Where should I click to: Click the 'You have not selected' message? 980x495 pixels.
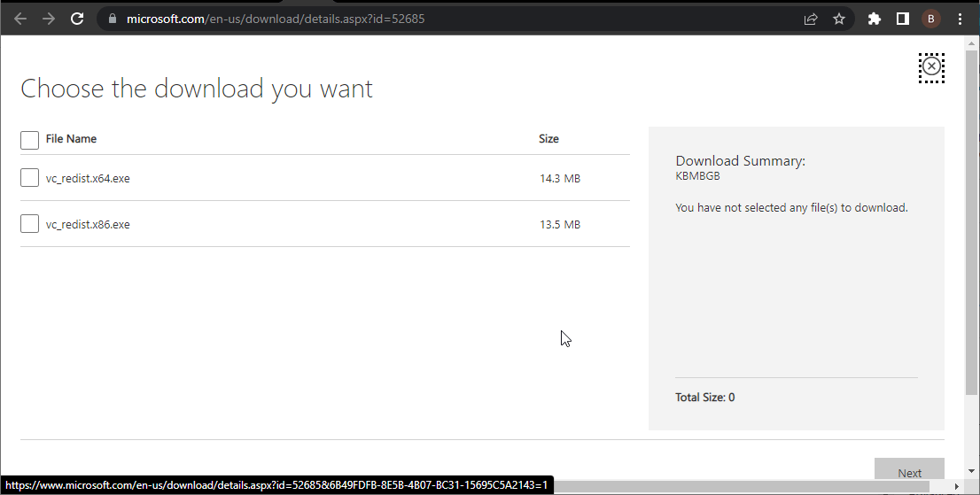(x=791, y=208)
